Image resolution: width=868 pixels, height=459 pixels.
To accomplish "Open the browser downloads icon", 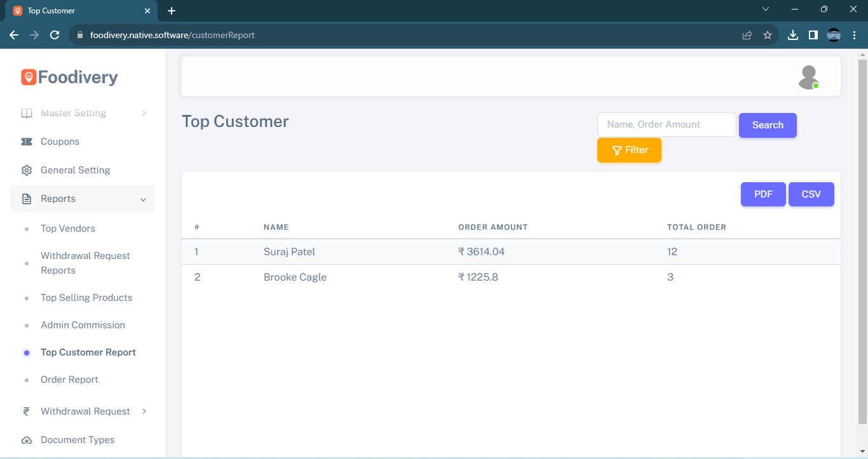I will (793, 35).
